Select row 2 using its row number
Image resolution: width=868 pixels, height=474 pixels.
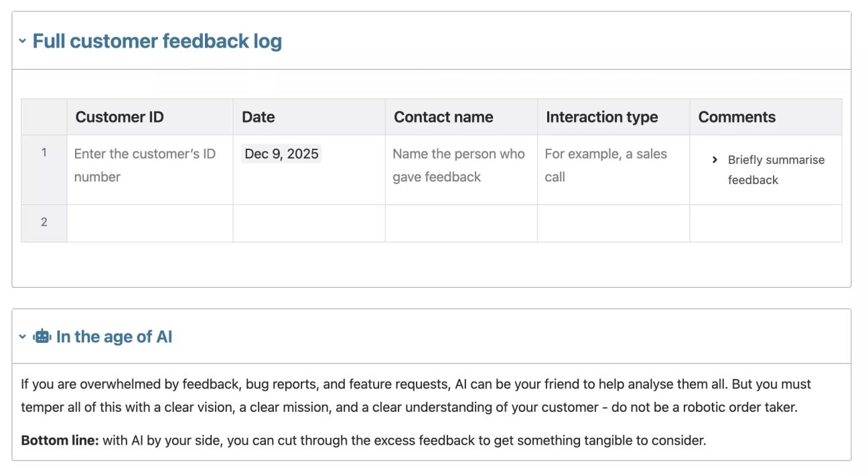pyautogui.click(x=43, y=222)
